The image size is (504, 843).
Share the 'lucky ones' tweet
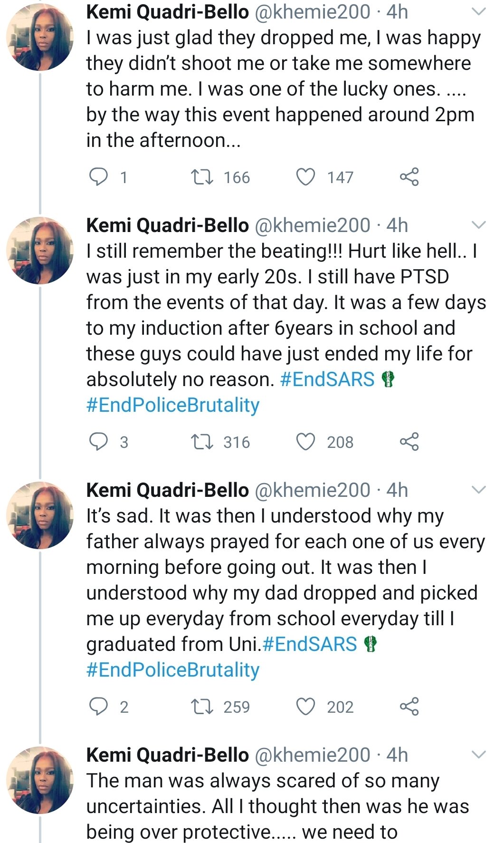point(409,177)
